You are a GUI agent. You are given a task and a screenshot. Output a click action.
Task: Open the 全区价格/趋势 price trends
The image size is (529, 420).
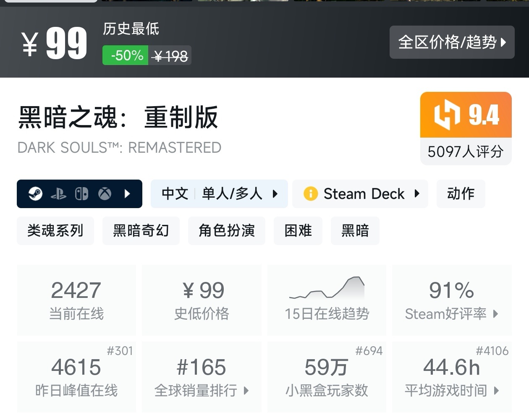(452, 42)
